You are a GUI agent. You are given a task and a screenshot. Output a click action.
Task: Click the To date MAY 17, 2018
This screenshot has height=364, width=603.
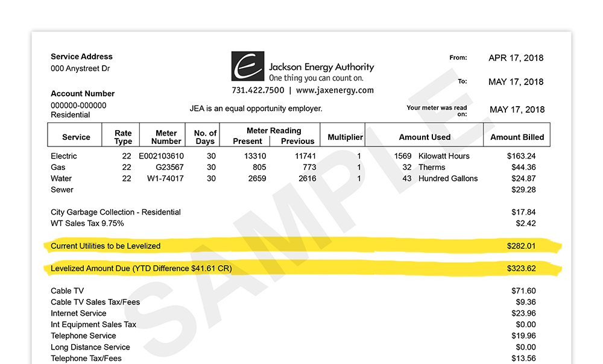516,82
